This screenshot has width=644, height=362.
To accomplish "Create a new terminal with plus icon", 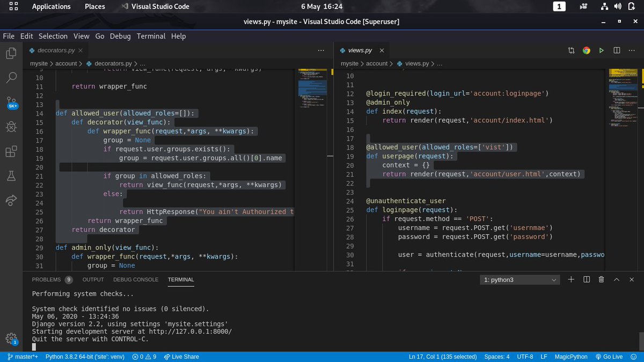I will coord(571,279).
